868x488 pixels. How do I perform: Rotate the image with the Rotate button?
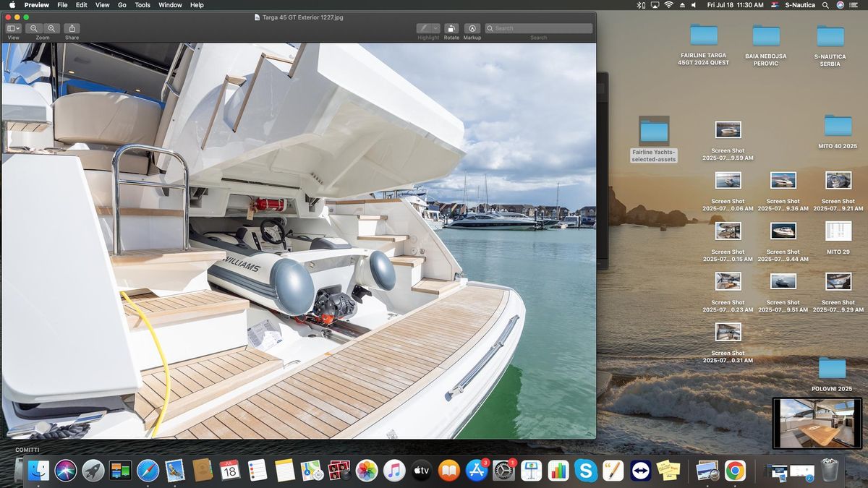tap(451, 28)
